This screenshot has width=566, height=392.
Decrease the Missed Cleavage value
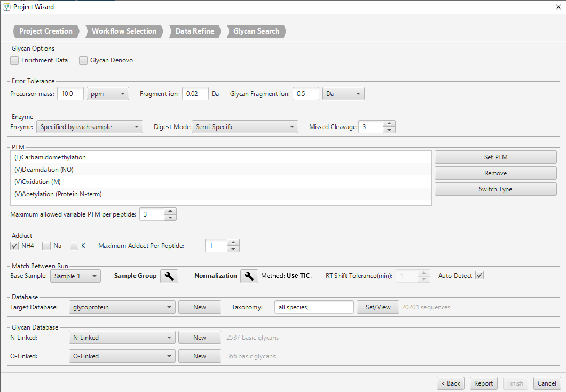tap(389, 130)
